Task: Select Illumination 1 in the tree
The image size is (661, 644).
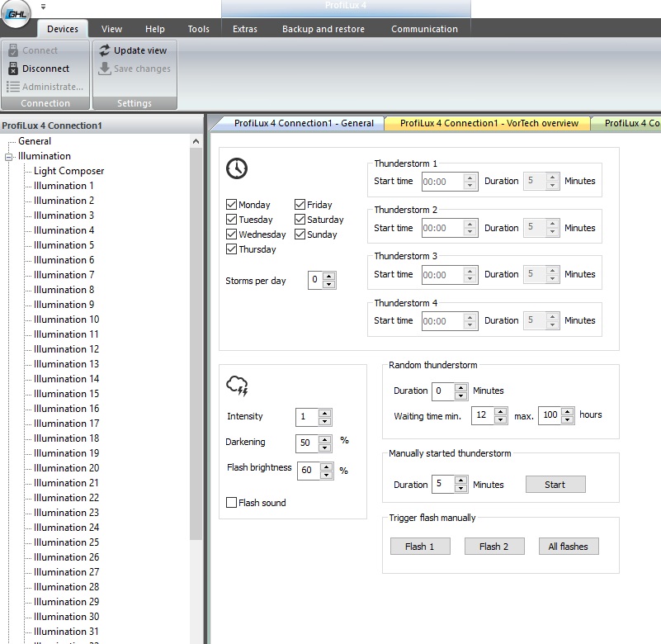Action: [x=64, y=186]
